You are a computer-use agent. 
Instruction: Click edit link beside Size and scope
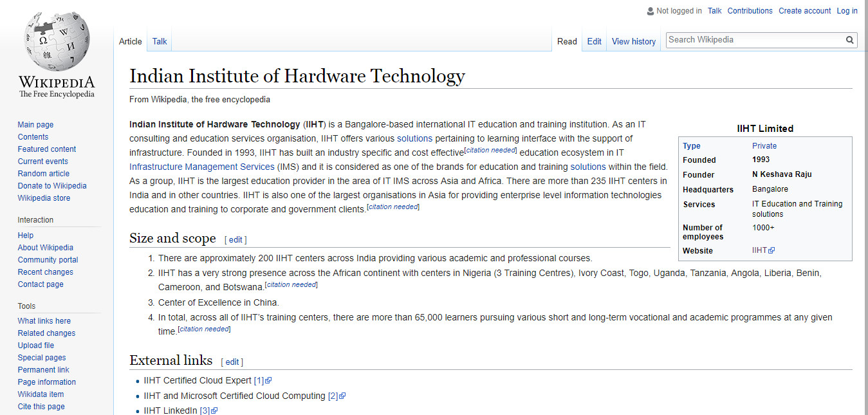(x=235, y=239)
